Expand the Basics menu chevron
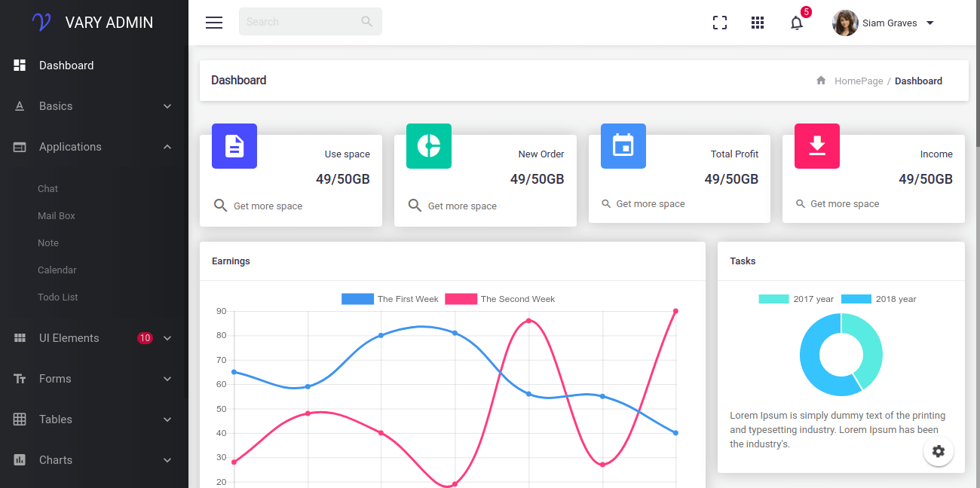Image resolution: width=980 pixels, height=488 pixels. click(x=167, y=106)
